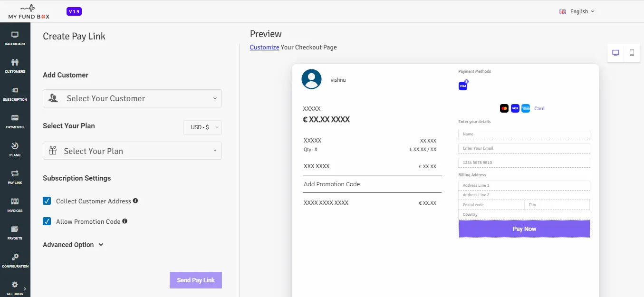Go to Customers in sidebar
This screenshot has width=644, height=297.
pyautogui.click(x=15, y=66)
